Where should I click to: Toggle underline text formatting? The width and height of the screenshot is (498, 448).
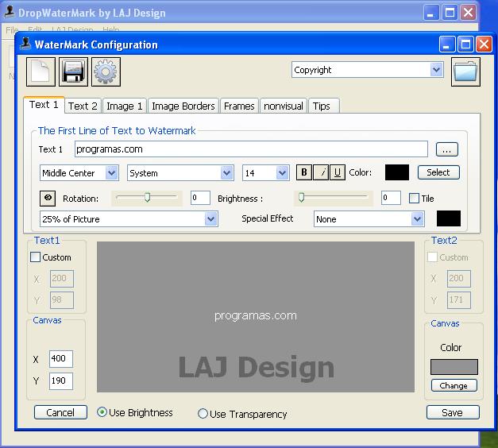point(338,172)
